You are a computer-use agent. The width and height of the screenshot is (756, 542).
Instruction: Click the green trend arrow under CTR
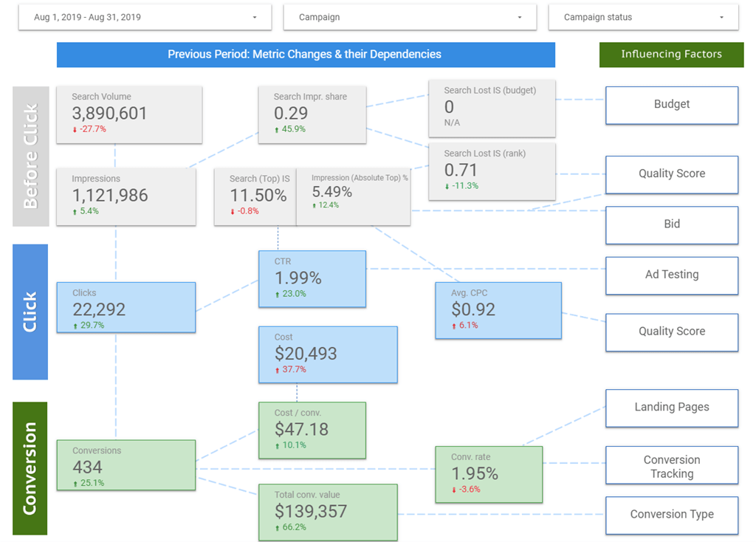pyautogui.click(x=278, y=294)
